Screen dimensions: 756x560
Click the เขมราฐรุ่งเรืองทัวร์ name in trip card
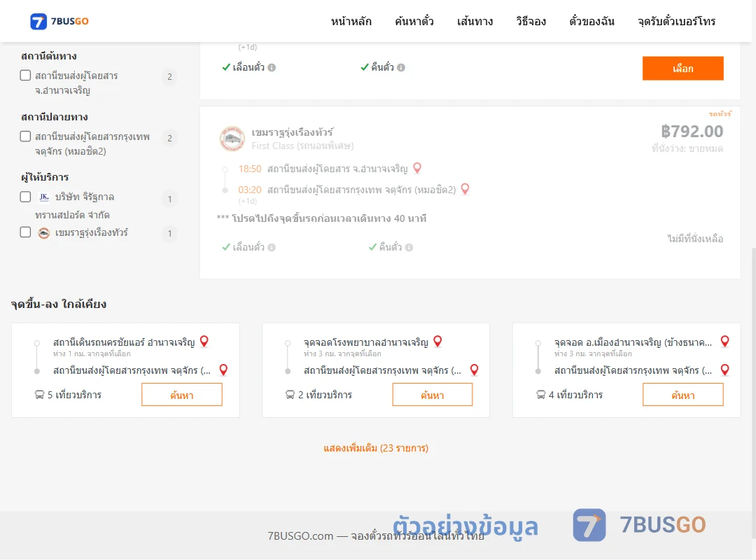click(292, 132)
